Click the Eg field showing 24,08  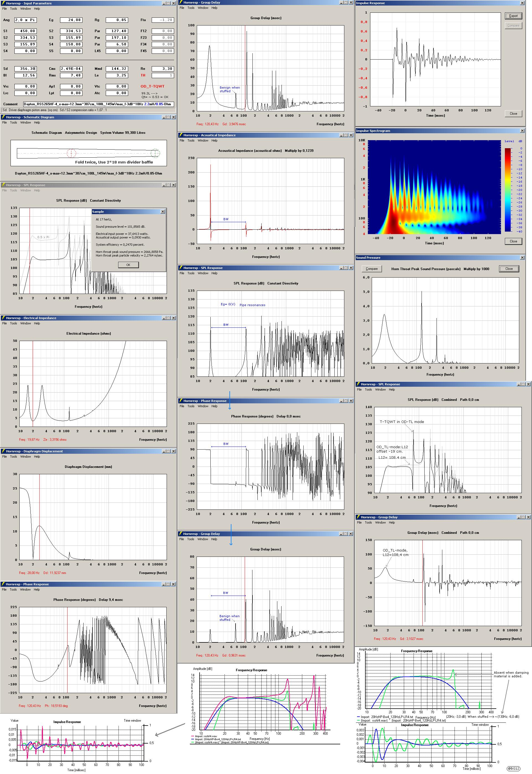point(71,20)
